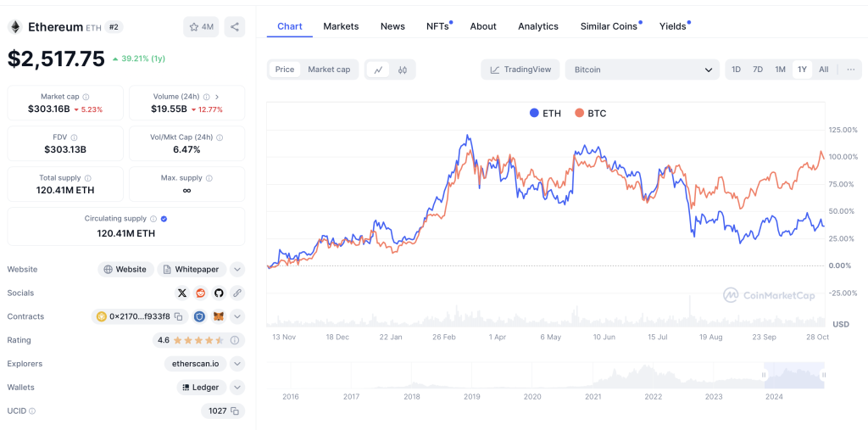Open the Volume (24h) arrow chevron
The image size is (868, 430).
217,97
